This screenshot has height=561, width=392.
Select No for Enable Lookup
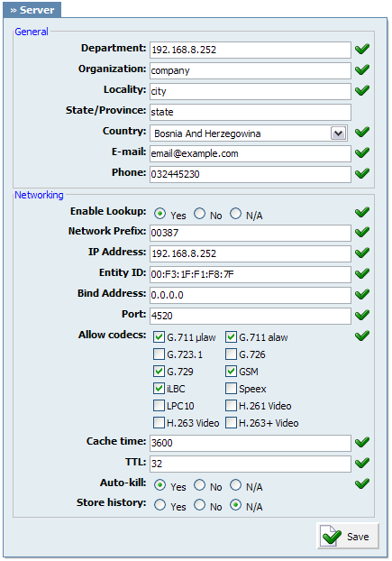[x=199, y=214]
